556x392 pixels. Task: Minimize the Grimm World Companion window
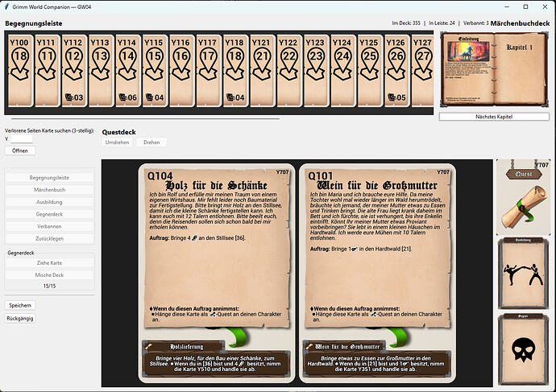[x=507, y=6]
